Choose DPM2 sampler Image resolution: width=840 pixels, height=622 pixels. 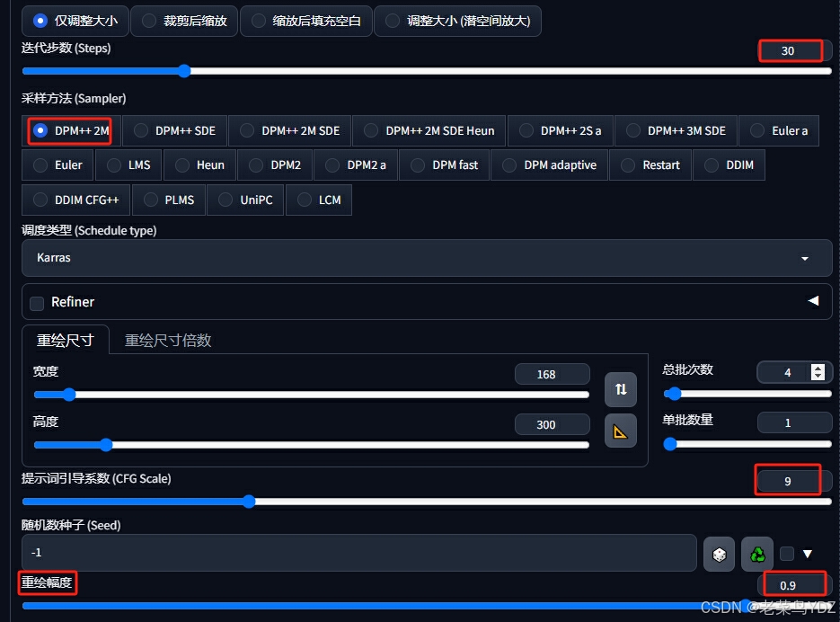(x=275, y=165)
